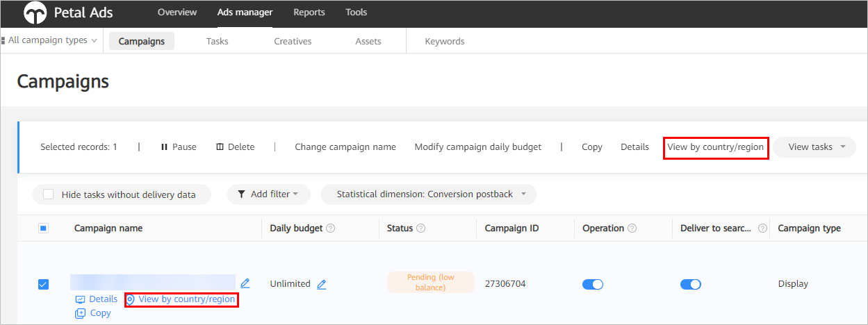Click the help icon next to Daily budget

(x=331, y=228)
